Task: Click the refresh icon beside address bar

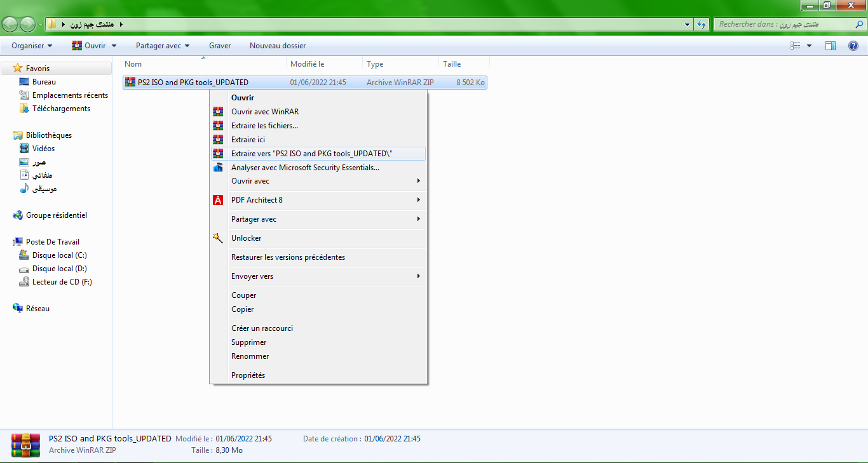Action: [x=702, y=24]
